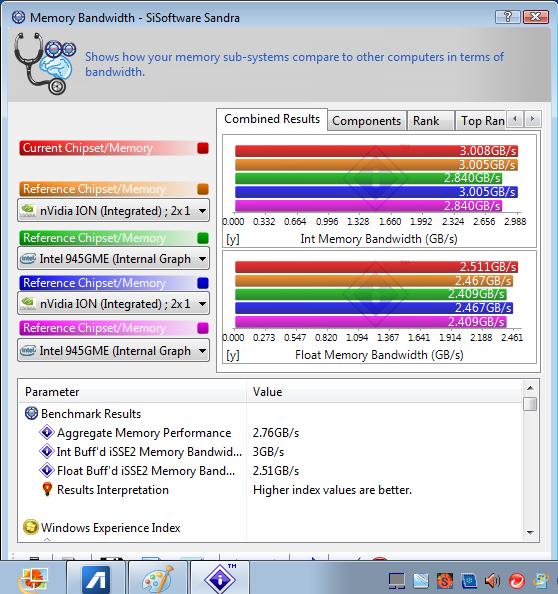Open the green reference Intel 945GME dropdown
Screen dimensions: 558x594
click(x=113, y=259)
